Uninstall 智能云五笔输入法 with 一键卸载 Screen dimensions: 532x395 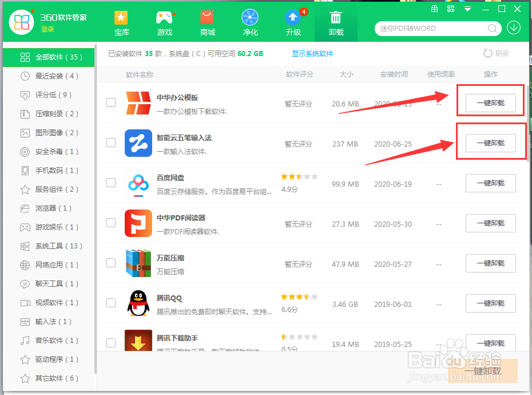tap(491, 143)
